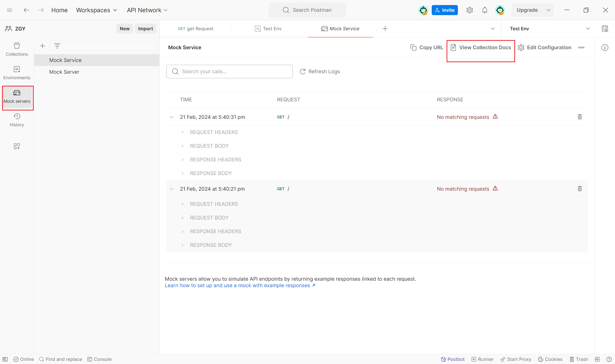Go to Home in the top bar
Screen dimensions: 615x364
(59, 10)
